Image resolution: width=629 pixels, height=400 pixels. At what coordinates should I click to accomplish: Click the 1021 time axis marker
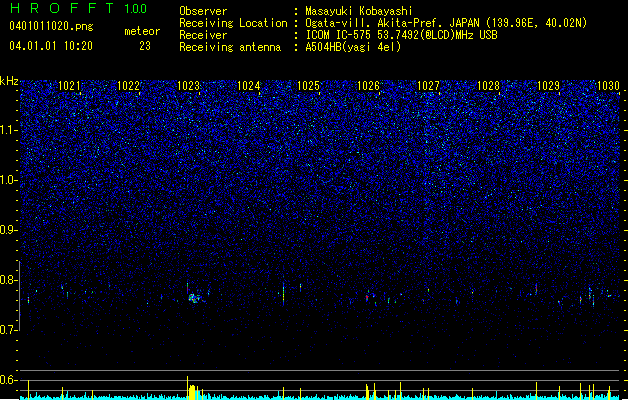coord(69,85)
